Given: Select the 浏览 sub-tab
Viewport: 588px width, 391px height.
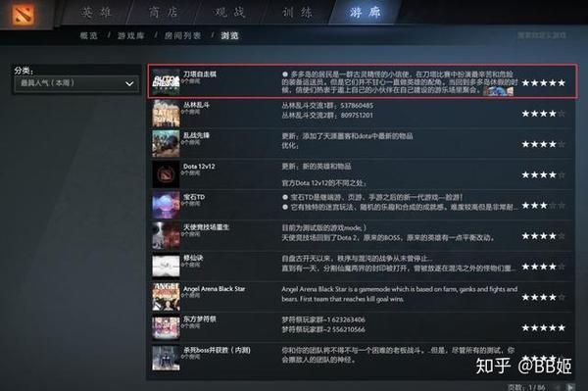Looking at the screenshot, I should point(229,35).
